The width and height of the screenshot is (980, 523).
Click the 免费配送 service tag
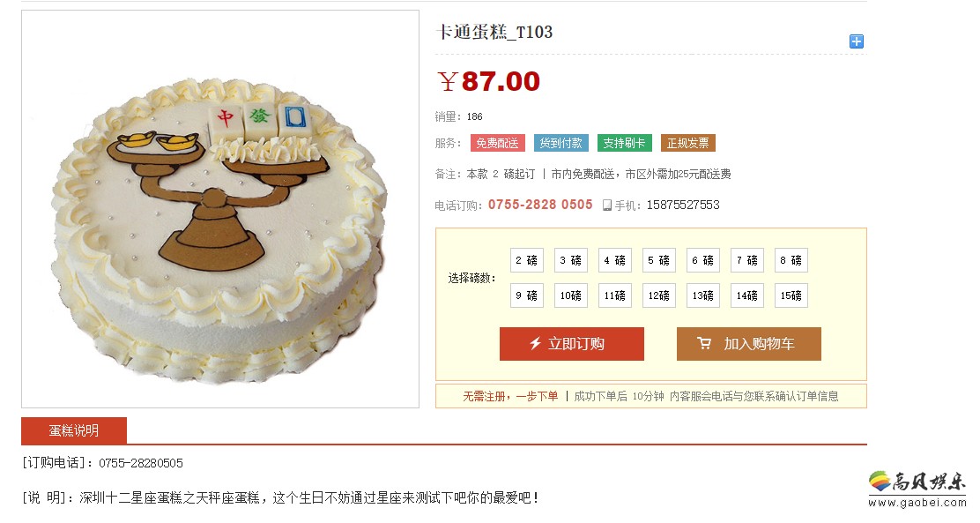pos(498,143)
